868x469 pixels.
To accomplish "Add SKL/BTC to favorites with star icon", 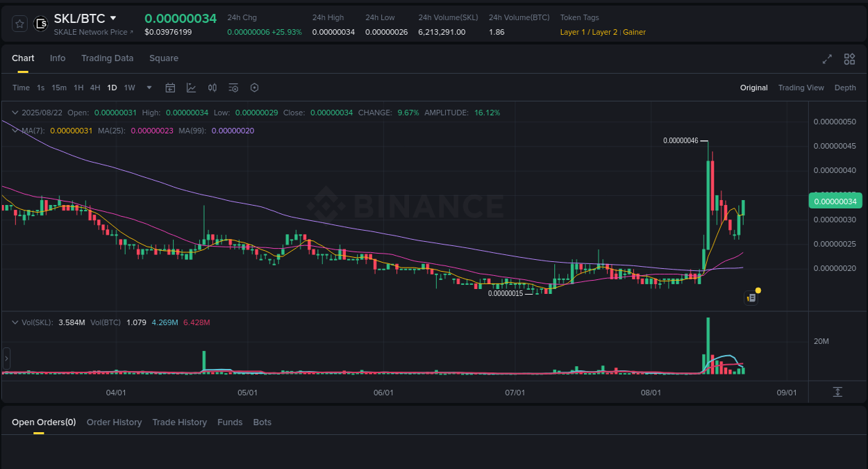I will point(20,24).
